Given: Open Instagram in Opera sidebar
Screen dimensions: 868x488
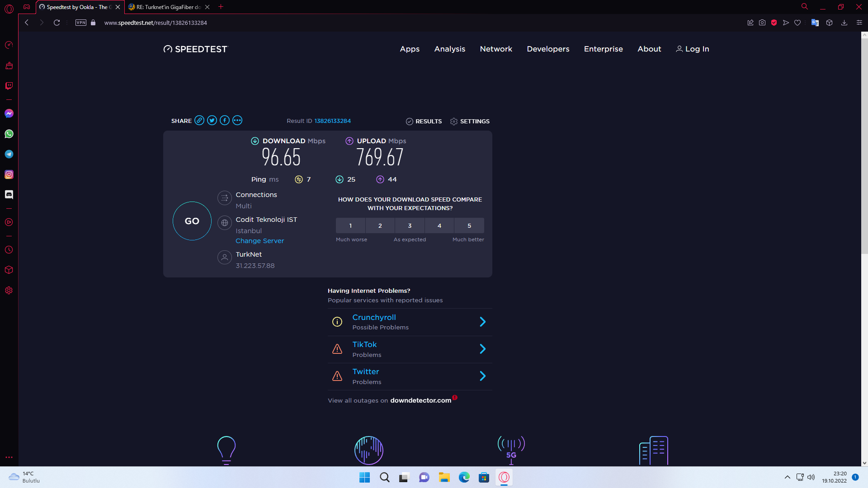Looking at the screenshot, I should pos(9,174).
